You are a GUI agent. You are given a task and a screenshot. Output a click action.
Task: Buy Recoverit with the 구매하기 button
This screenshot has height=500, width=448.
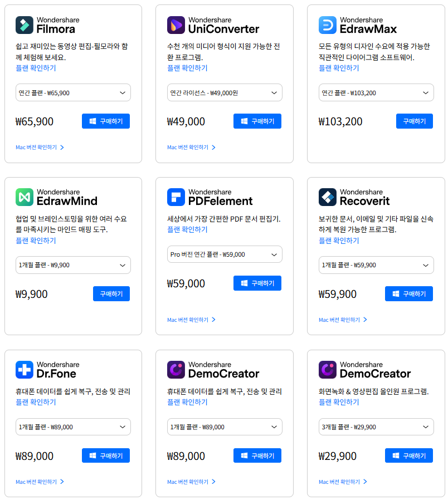(409, 293)
